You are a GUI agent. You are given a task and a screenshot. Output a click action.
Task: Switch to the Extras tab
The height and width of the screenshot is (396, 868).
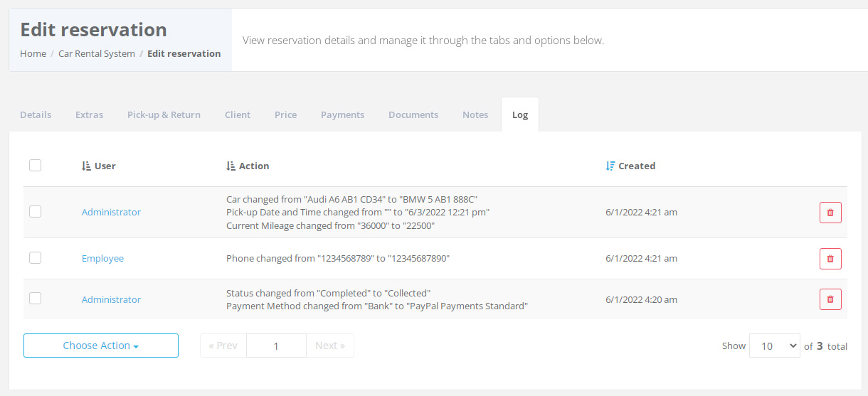89,114
